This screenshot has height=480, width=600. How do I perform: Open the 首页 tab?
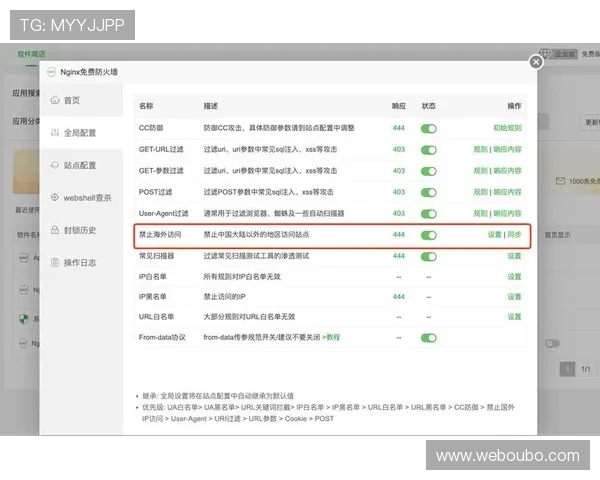[x=82, y=100]
